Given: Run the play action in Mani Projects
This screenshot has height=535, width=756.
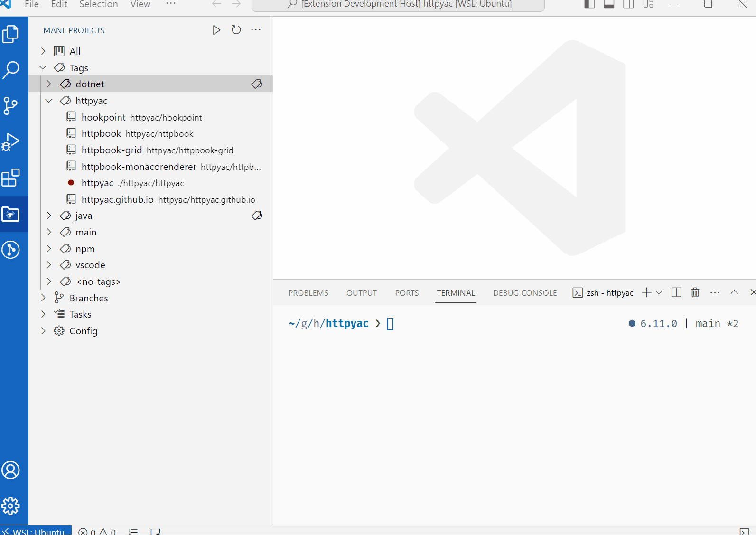Looking at the screenshot, I should 216,30.
